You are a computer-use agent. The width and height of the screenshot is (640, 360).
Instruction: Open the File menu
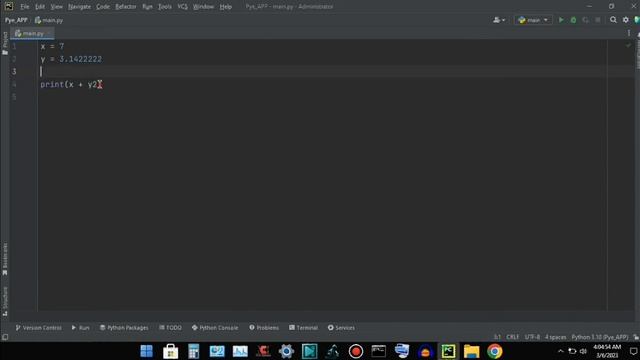pos(24,7)
